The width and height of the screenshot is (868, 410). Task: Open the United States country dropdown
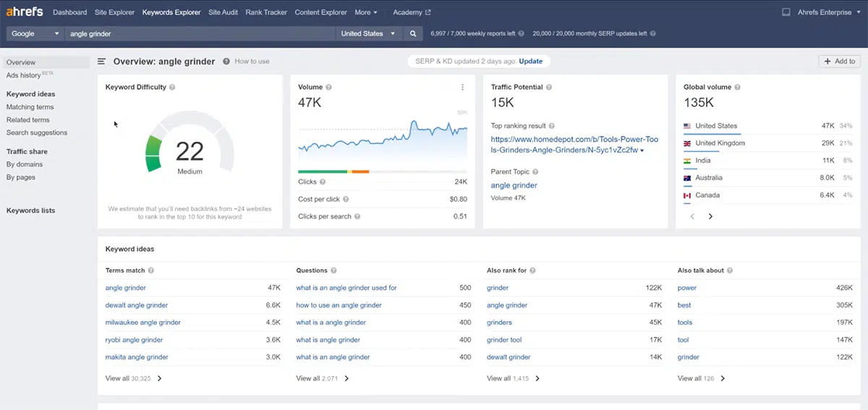click(x=370, y=33)
